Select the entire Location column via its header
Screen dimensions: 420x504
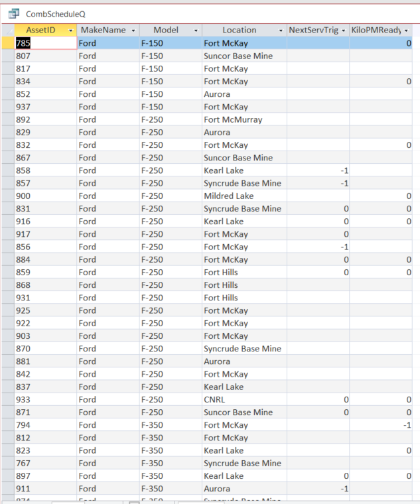click(x=239, y=31)
